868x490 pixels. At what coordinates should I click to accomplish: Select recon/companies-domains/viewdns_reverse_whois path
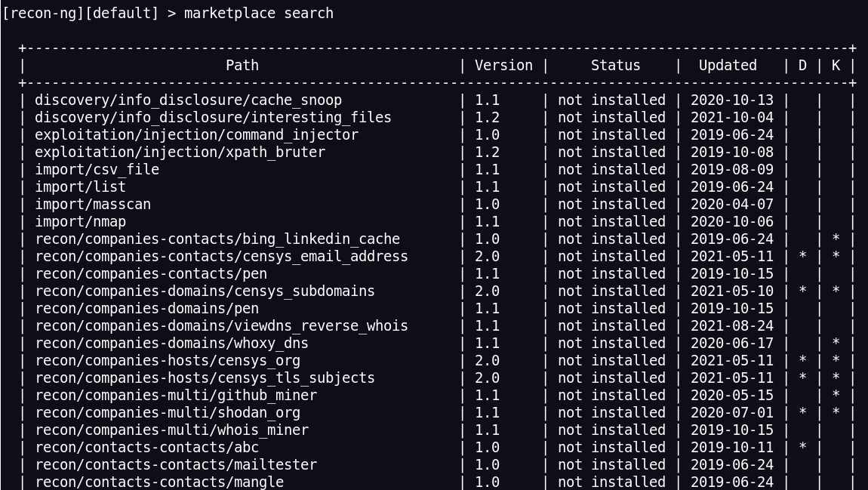221,325
